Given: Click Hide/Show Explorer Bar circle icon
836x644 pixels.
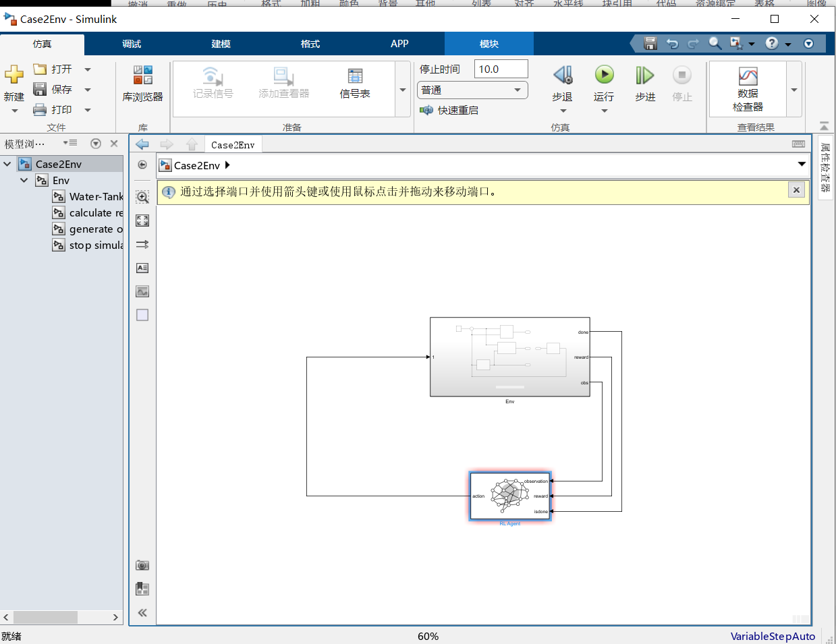Looking at the screenshot, I should (142, 165).
